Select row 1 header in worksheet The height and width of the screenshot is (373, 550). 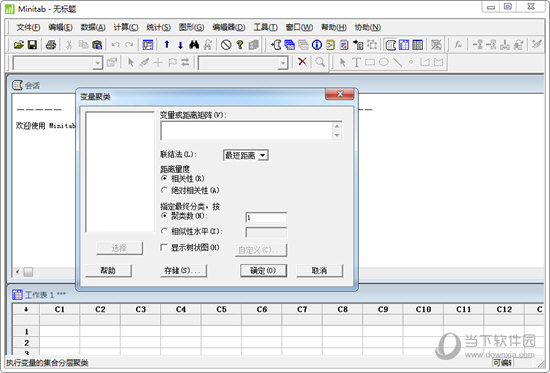tap(26, 331)
